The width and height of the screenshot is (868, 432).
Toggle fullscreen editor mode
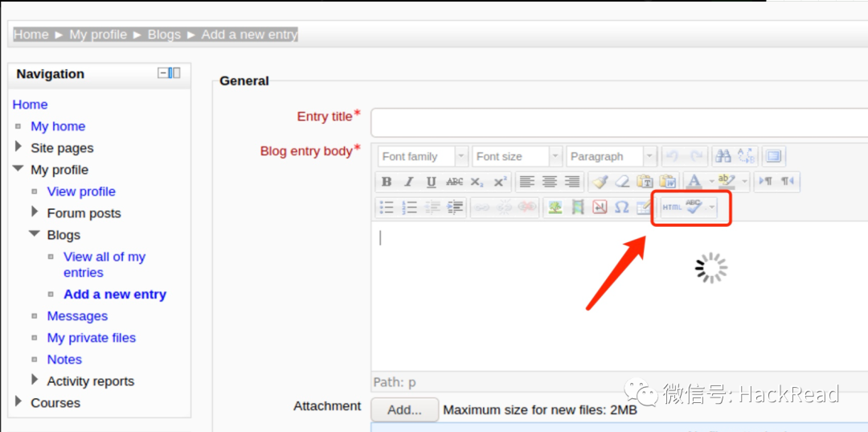pos(773,156)
